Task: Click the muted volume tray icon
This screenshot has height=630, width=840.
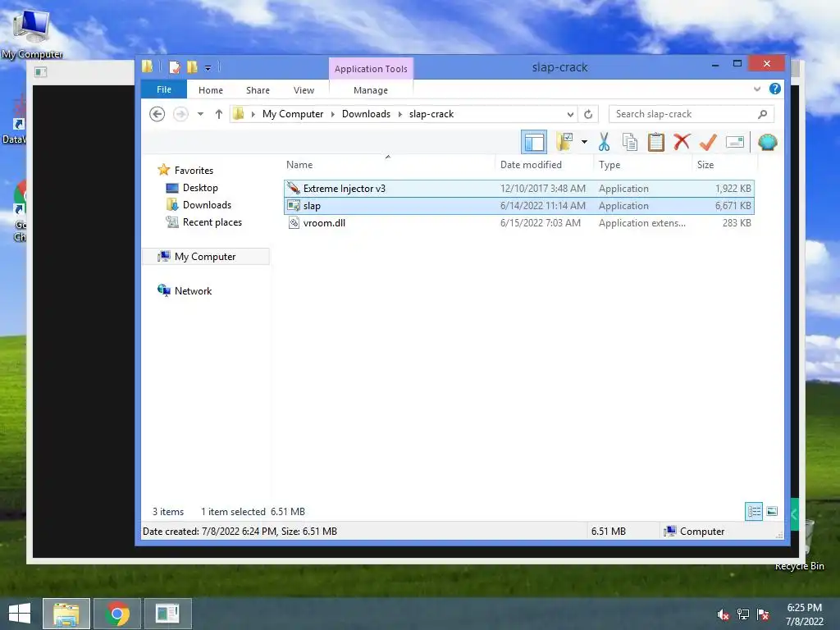Action: click(x=724, y=614)
